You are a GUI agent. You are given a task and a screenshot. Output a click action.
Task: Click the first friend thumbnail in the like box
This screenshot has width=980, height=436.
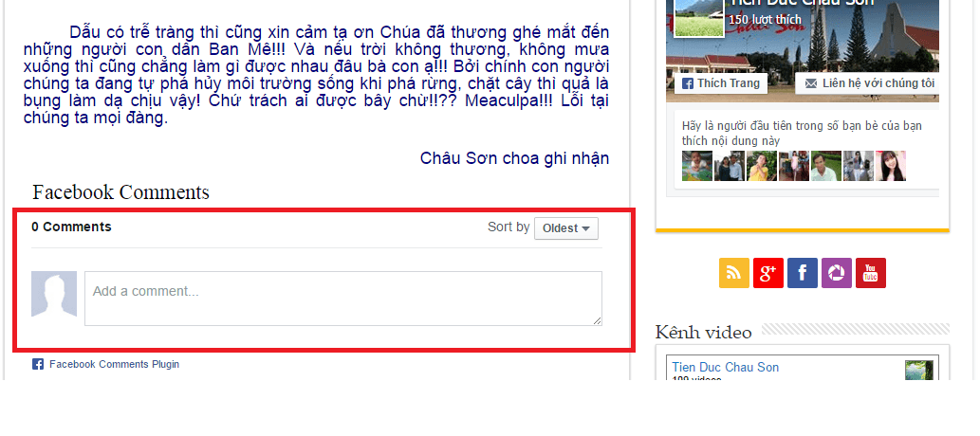(697, 166)
